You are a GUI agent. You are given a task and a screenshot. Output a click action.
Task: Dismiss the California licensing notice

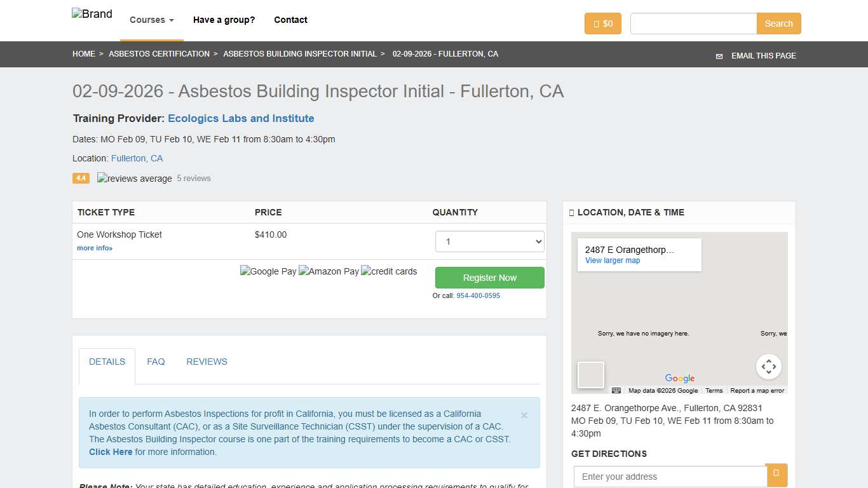524,415
